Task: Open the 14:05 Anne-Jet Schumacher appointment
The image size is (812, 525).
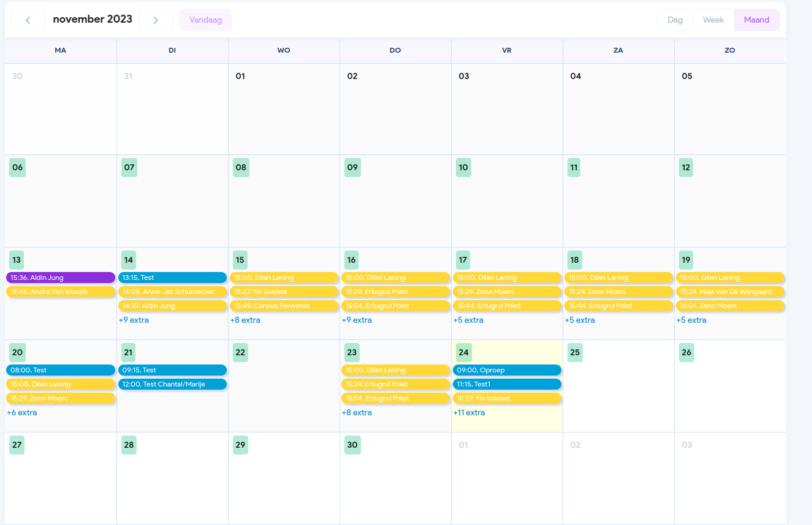Action: click(x=172, y=292)
